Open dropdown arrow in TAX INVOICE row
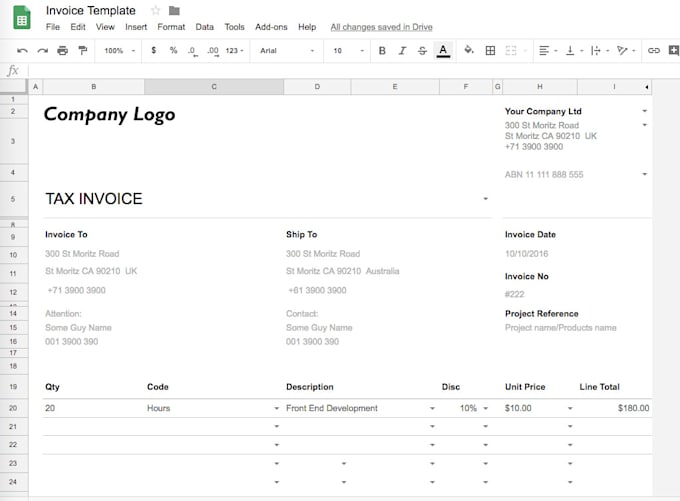Image resolution: width=680 pixels, height=501 pixels. click(x=486, y=199)
